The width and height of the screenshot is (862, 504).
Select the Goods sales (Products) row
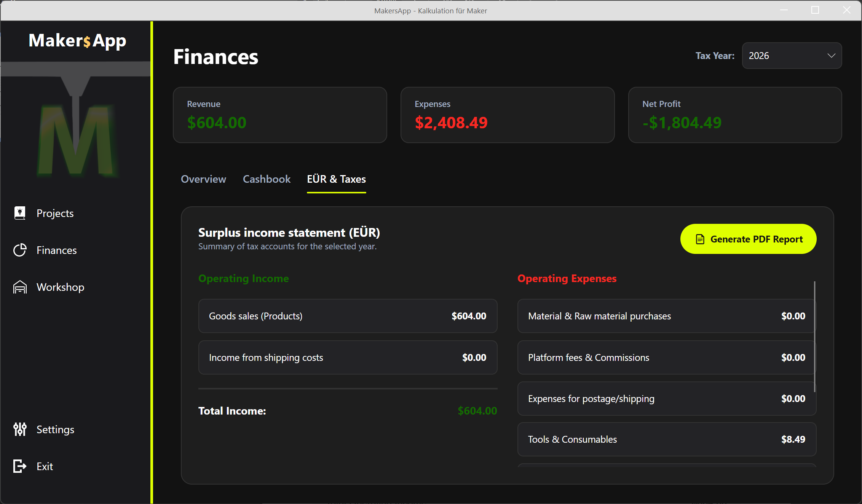[x=347, y=316]
